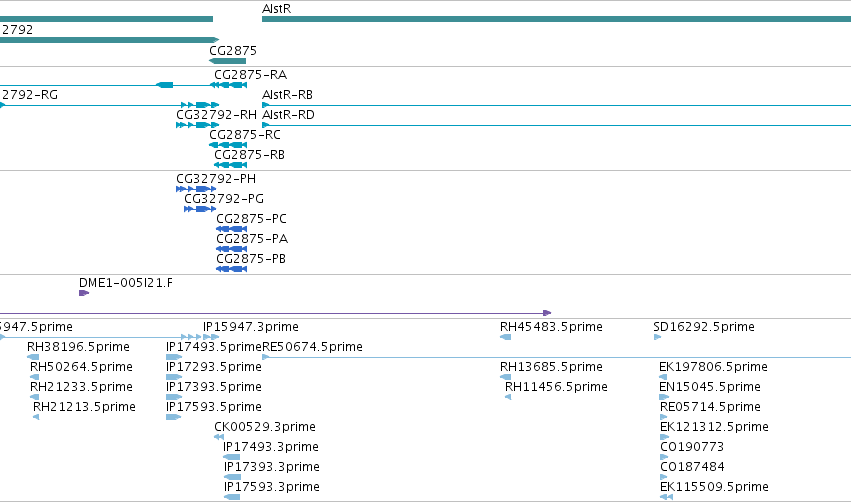The width and height of the screenshot is (851, 502).
Task: Click the IP17593.5prime EST label
Action: (x=214, y=407)
